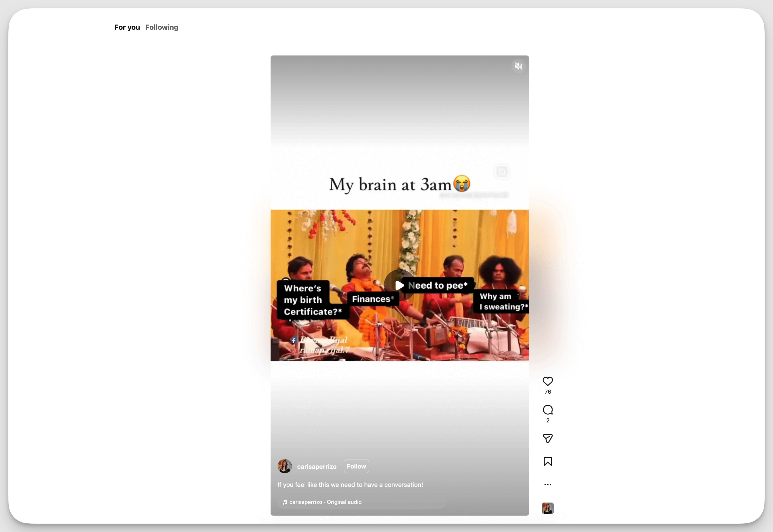Share the reel via the send icon
Image resolution: width=773 pixels, height=532 pixels.
pyautogui.click(x=547, y=438)
